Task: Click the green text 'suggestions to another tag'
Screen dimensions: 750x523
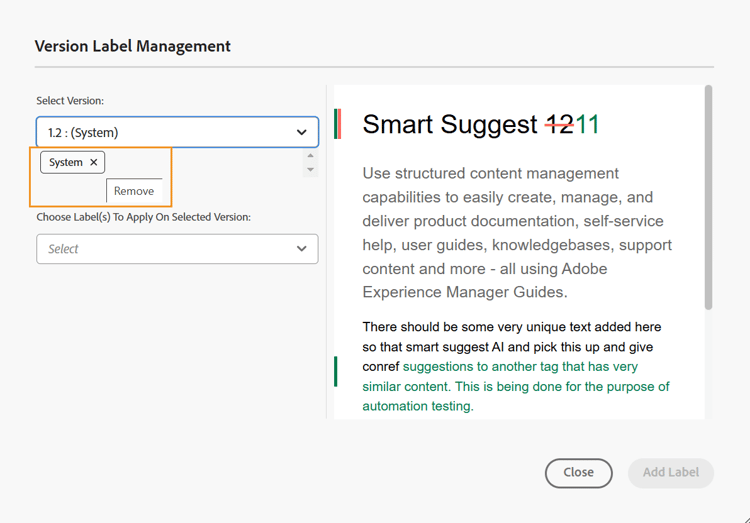Action: (x=481, y=367)
